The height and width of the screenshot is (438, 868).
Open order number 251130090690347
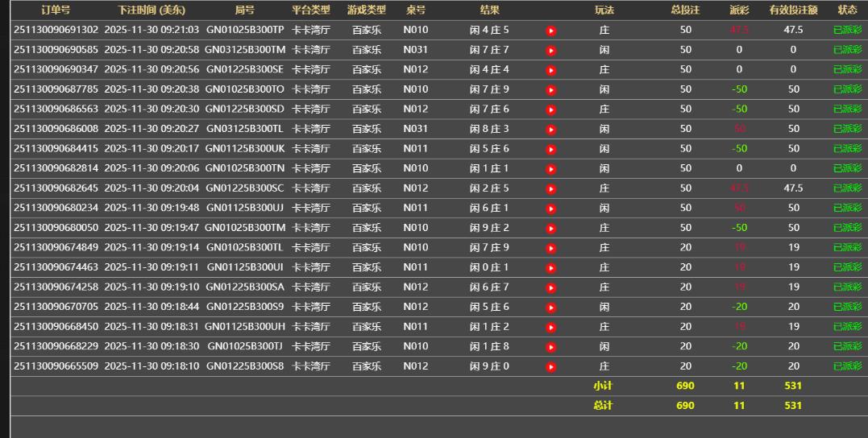coord(56,70)
